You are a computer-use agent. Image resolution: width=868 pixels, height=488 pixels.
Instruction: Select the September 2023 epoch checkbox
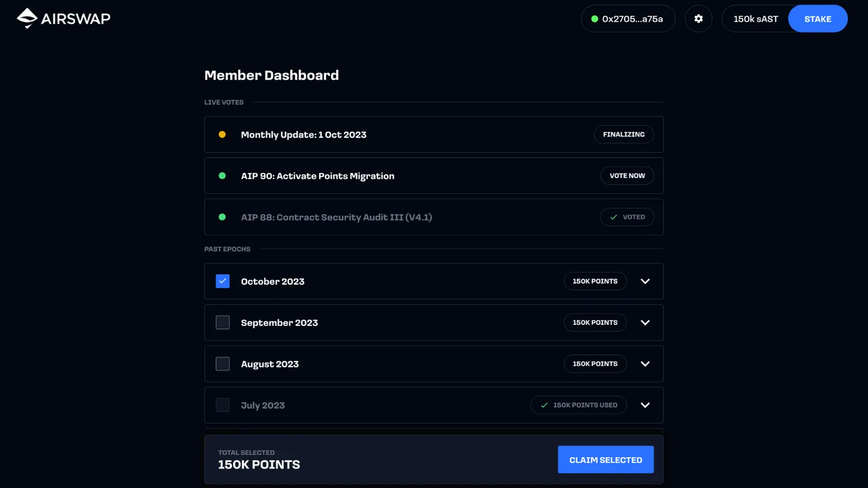222,322
